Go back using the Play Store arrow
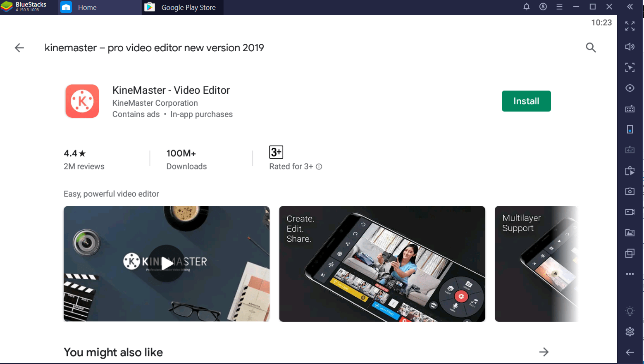The image size is (644, 364). [19, 48]
